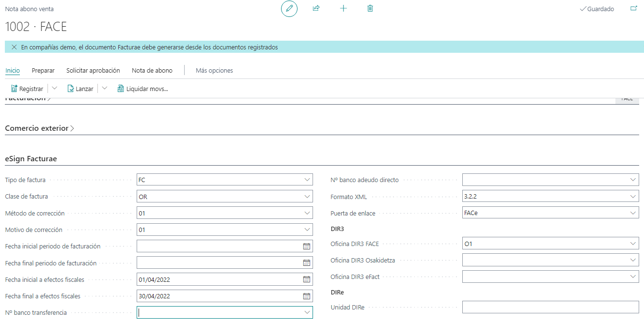The image size is (644, 324).
Task: Open calendar for Fecha final a efectos fiscales
Action: [x=306, y=296]
